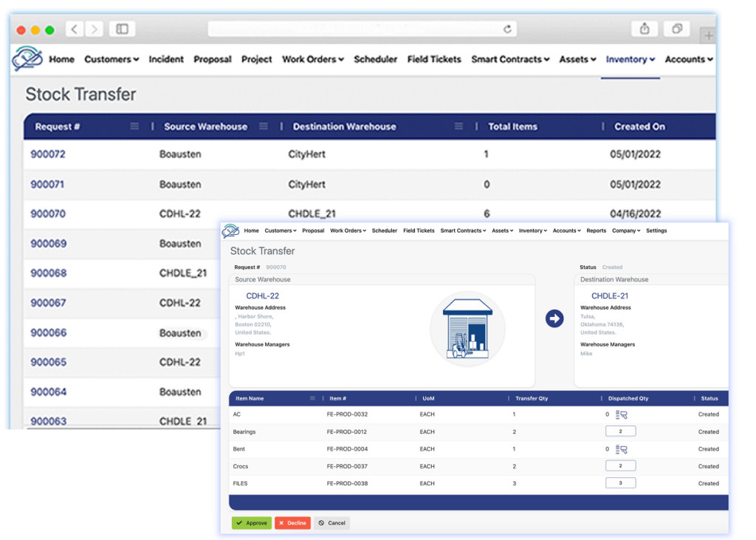Open request 900072 link
756x540 pixels.
48,154
